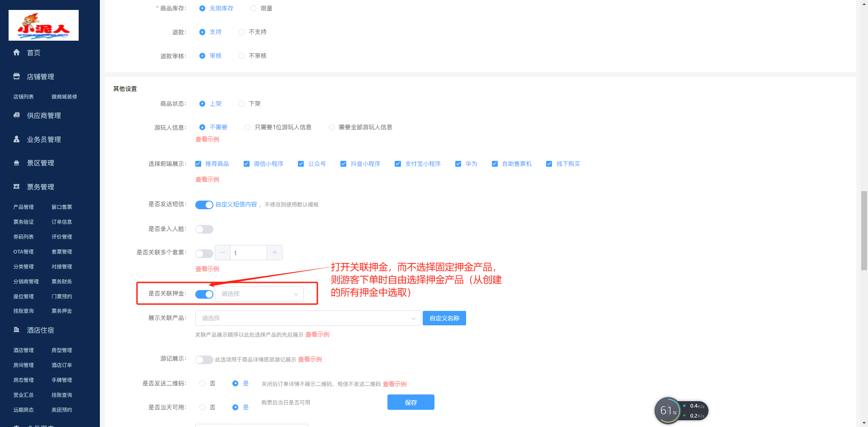Screen dimensions: 868x427
Task: Click 查看示例 next to 游记展示
Action: (x=310, y=359)
